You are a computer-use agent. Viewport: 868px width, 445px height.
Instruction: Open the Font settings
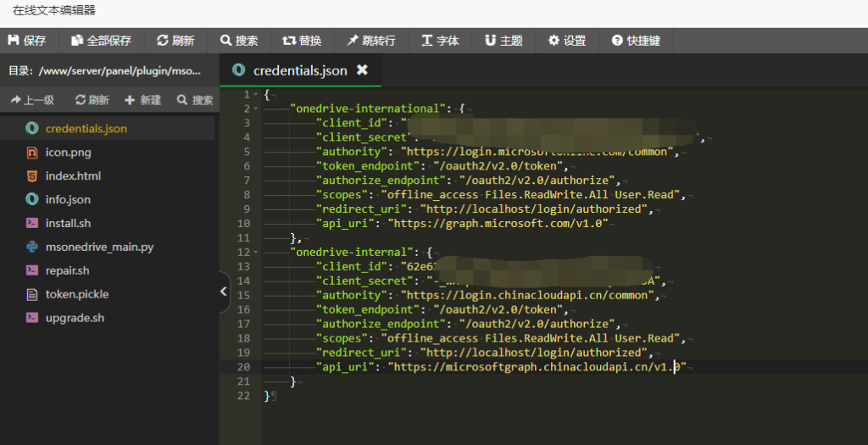tap(440, 41)
